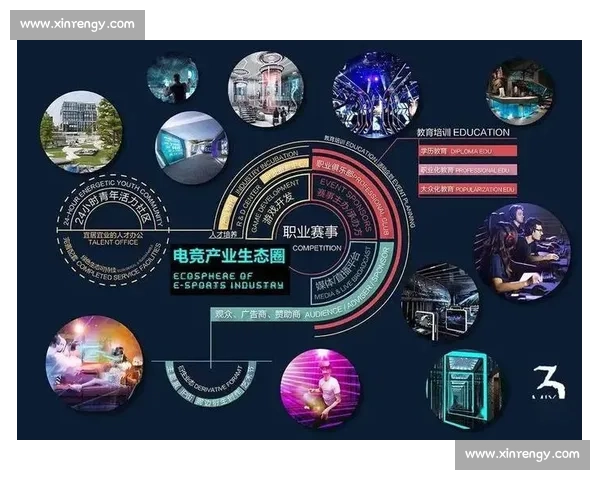The image size is (600, 480).
Task: Click the 'R & D CENTER' arc label
Action: point(248,205)
